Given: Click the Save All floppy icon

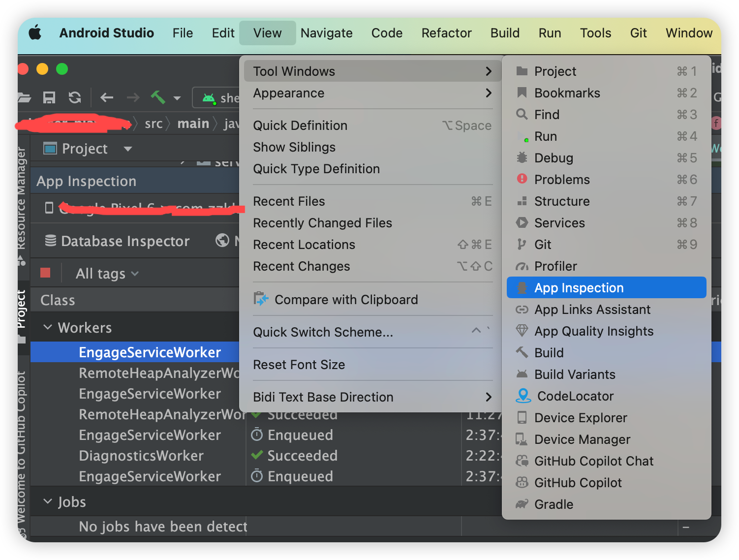Looking at the screenshot, I should [49, 97].
